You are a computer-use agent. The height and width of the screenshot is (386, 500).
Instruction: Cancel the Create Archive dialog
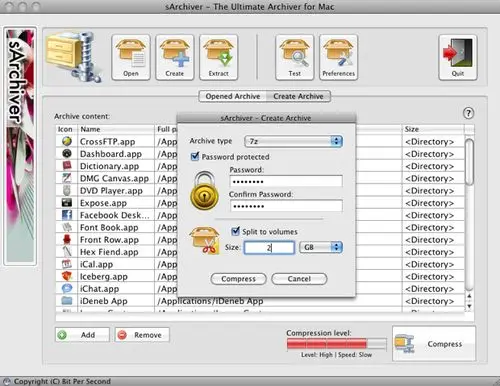(299, 279)
